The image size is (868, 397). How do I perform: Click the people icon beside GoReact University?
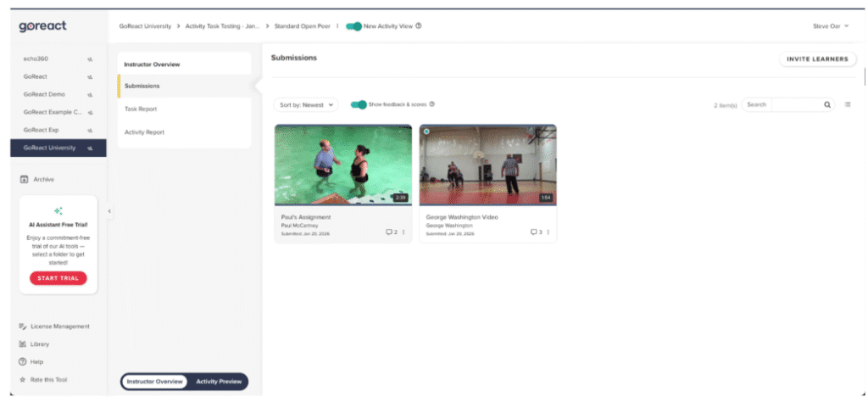point(90,148)
